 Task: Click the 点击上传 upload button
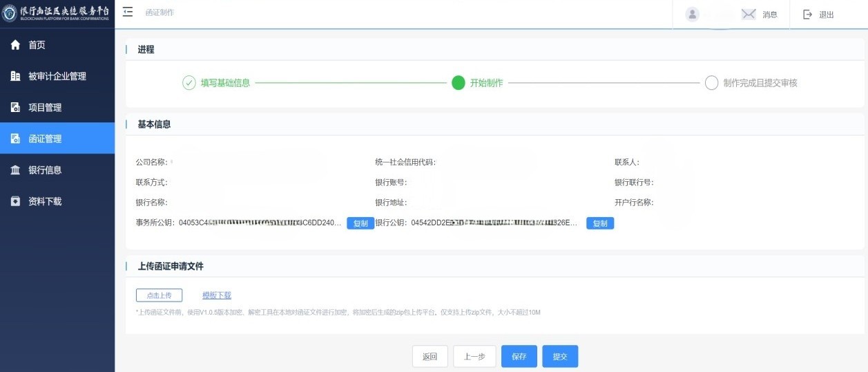[x=159, y=295]
